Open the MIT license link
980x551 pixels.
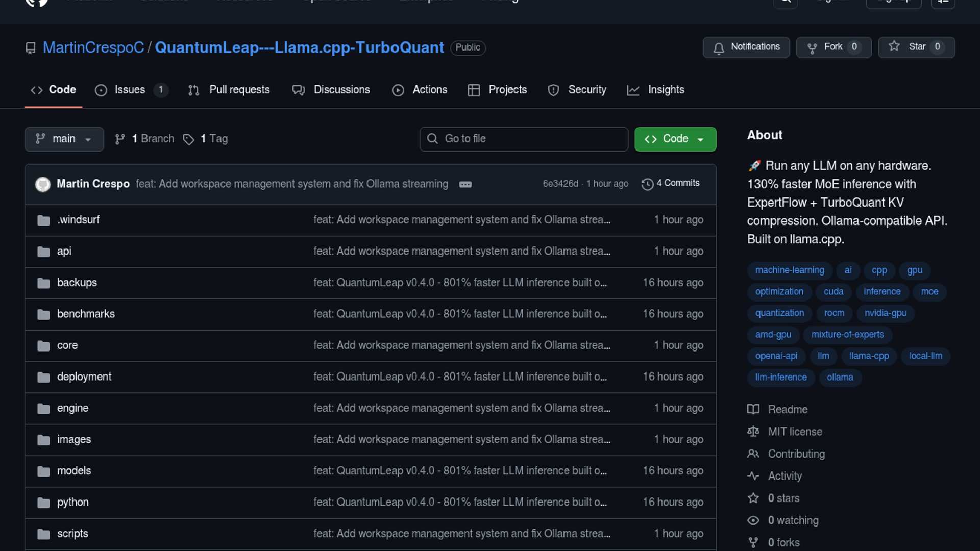[x=795, y=432]
